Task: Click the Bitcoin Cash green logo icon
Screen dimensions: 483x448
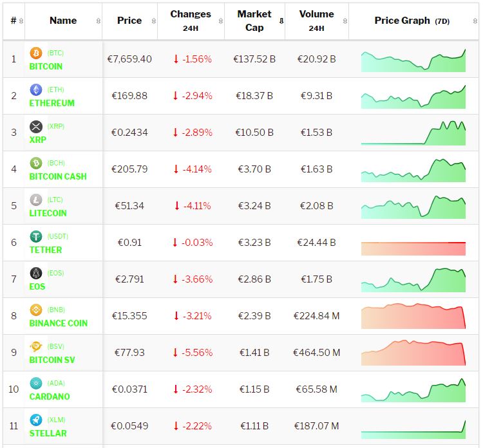Action: coord(36,163)
